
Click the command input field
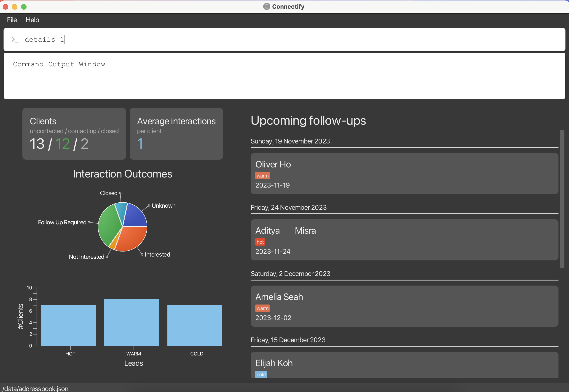(x=283, y=40)
